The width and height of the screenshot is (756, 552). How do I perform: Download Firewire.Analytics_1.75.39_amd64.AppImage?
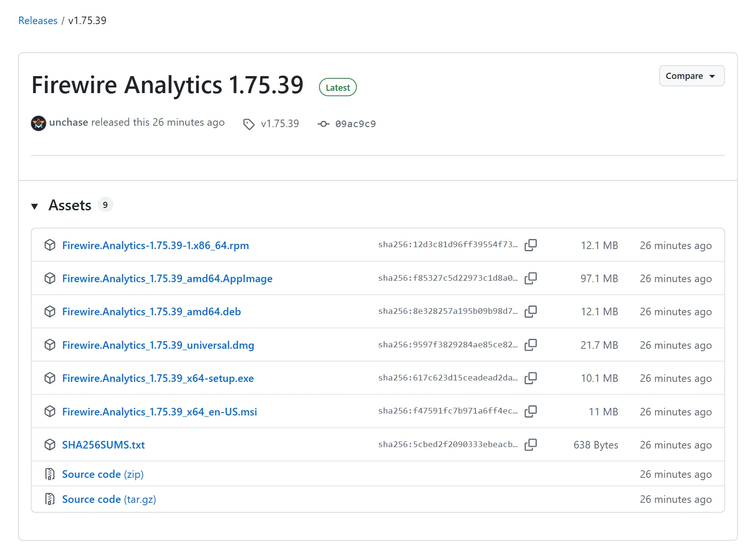[x=167, y=278]
